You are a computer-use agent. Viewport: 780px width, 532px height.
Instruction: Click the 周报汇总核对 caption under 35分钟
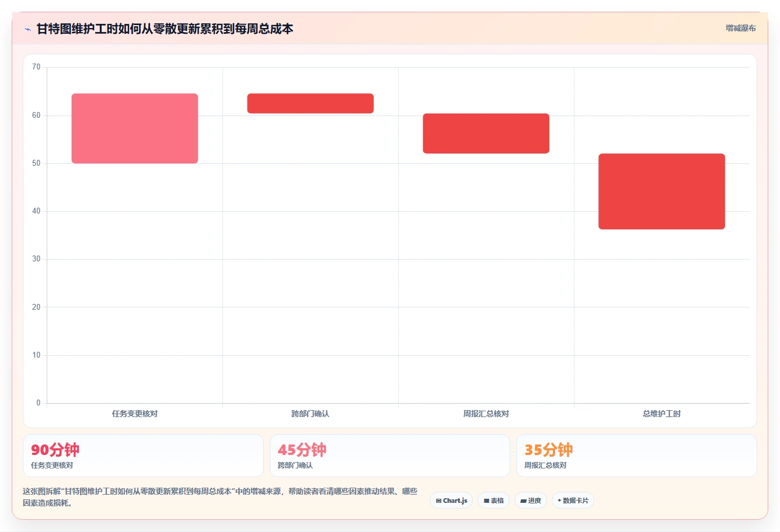[x=545, y=466]
